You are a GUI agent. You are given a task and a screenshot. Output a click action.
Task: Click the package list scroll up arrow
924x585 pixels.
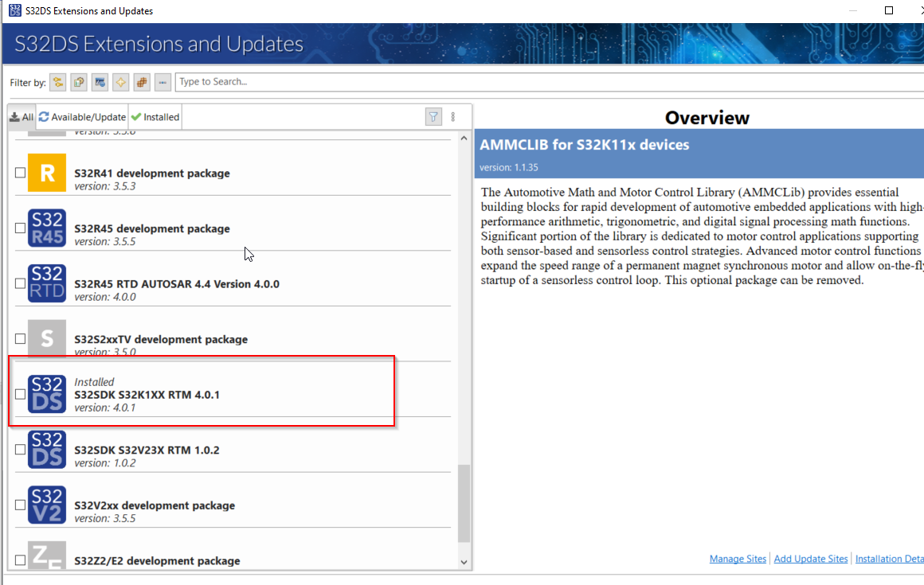click(x=464, y=138)
